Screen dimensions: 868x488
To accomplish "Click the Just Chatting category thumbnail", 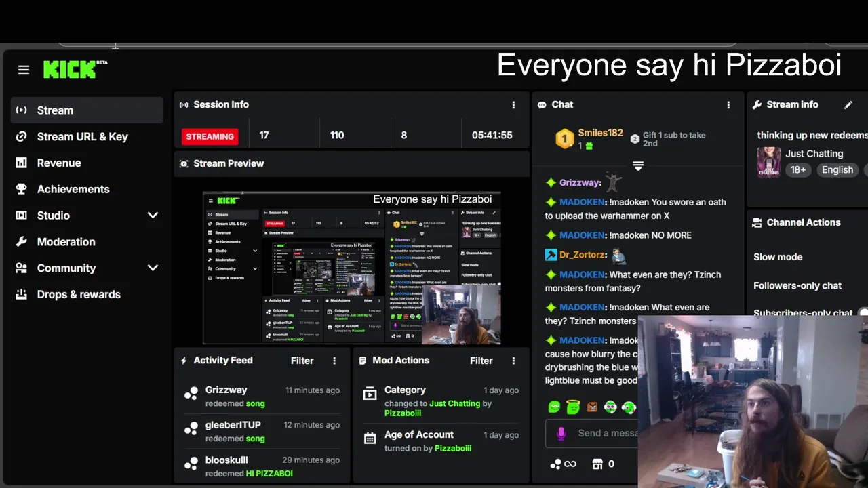I will click(x=768, y=162).
